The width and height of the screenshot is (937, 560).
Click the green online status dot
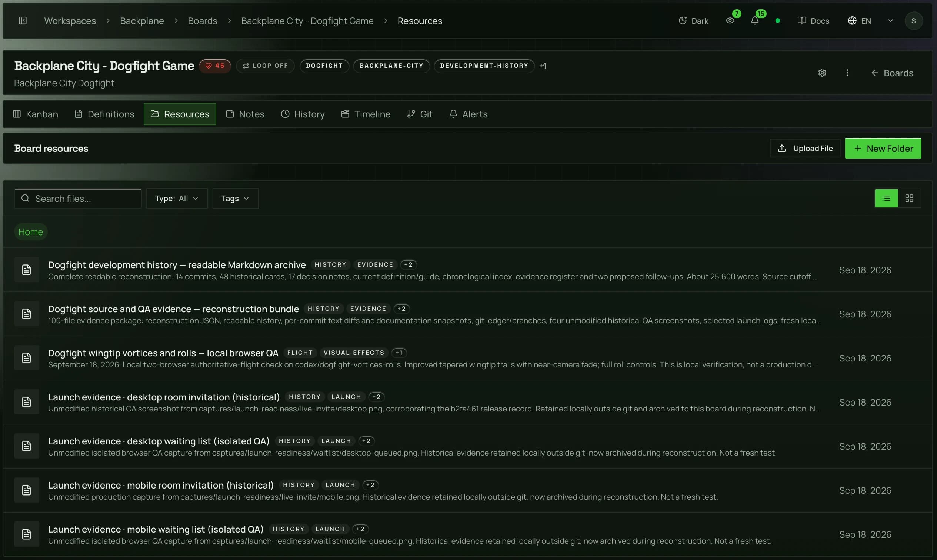click(777, 21)
